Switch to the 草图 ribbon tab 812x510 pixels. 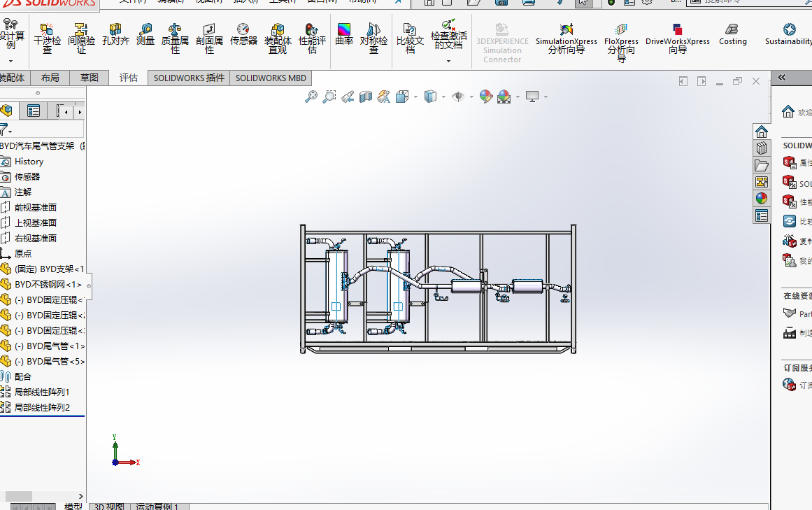tap(89, 78)
